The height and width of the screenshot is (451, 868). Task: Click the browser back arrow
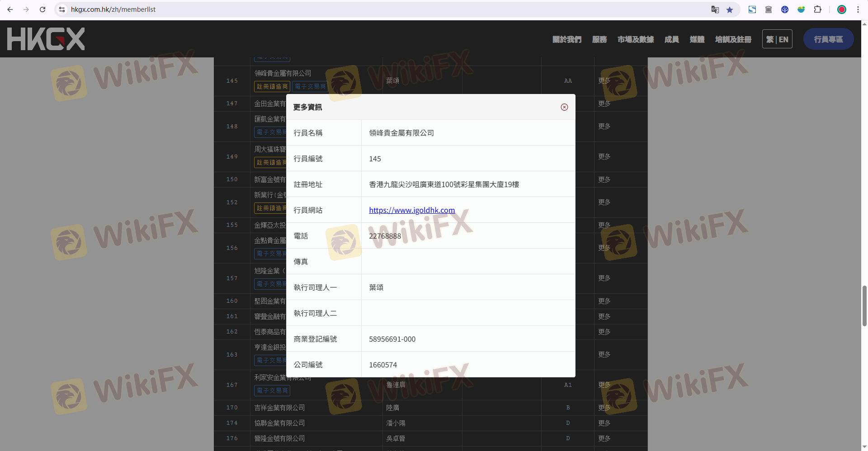tap(10, 9)
